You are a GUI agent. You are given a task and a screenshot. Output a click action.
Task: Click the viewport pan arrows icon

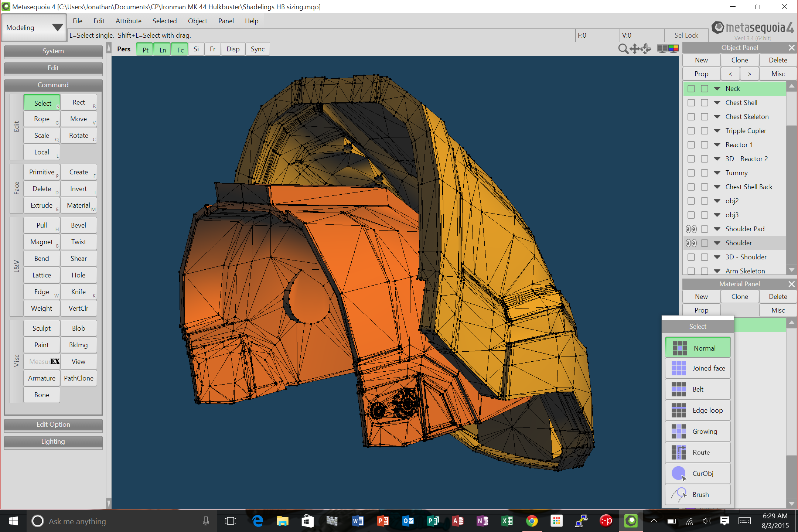634,49
